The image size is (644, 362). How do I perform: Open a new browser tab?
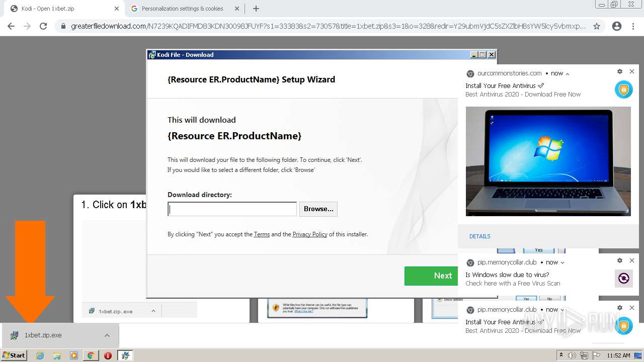(x=256, y=9)
